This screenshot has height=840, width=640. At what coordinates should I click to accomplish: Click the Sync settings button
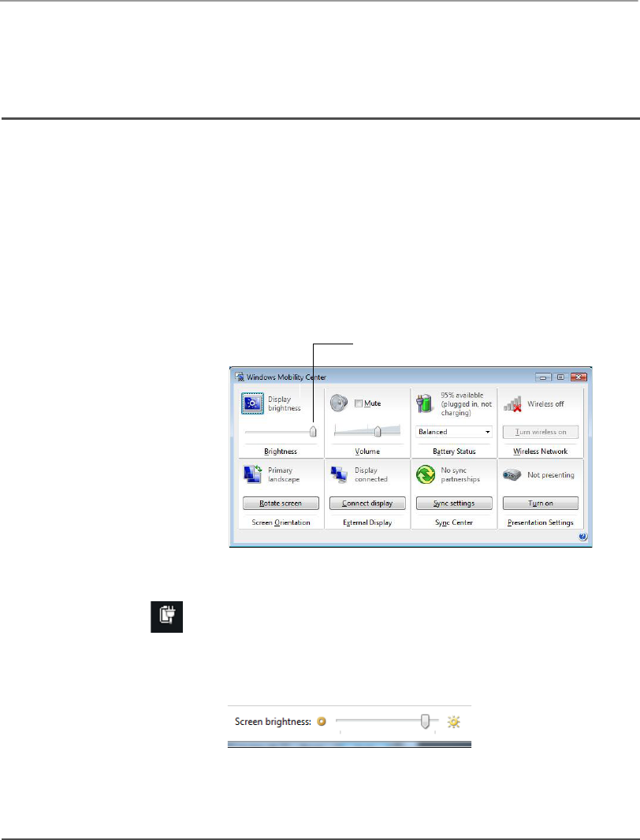454,503
